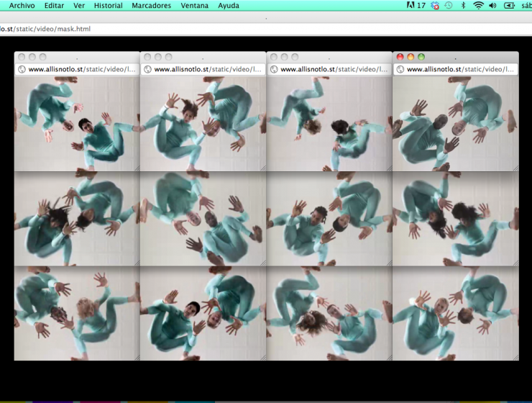Click the battery status icon
532x403 pixels.
[x=509, y=5]
